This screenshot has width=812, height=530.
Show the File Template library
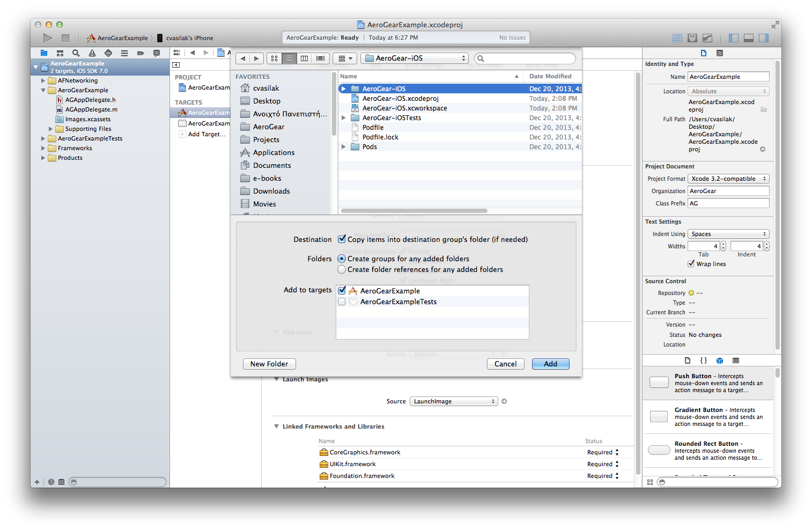(x=688, y=360)
